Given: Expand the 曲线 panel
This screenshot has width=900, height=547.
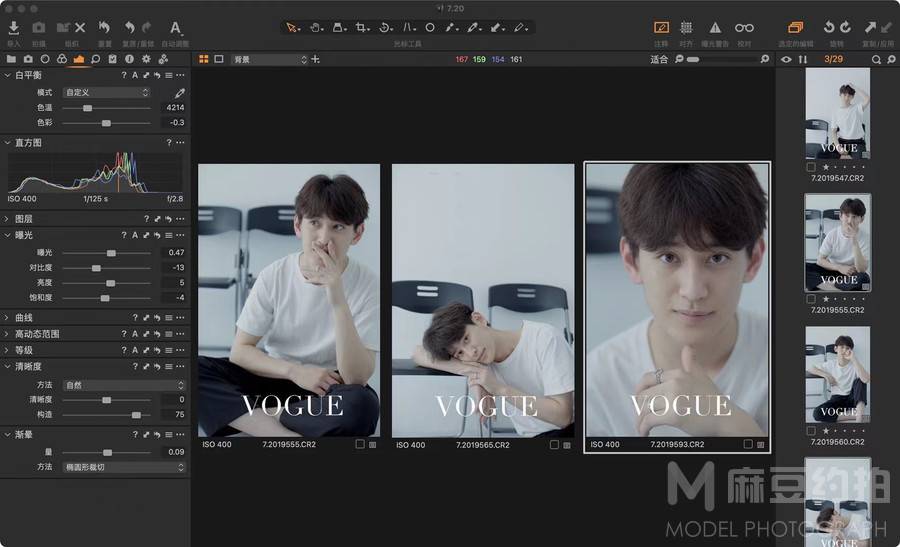Looking at the screenshot, I should pos(7,317).
